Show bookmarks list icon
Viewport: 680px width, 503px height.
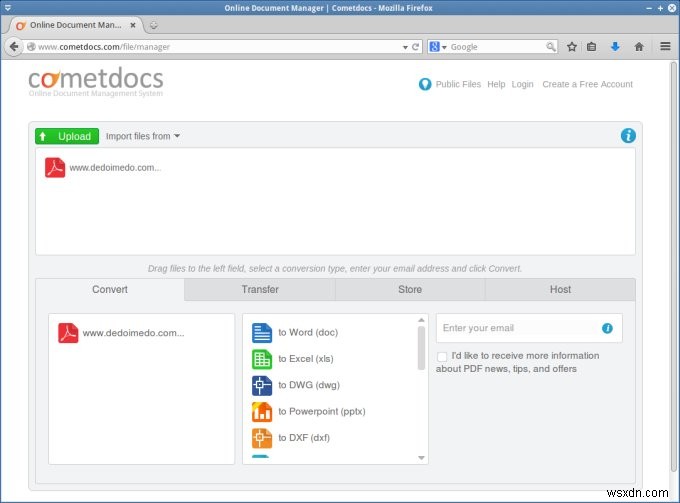(592, 46)
